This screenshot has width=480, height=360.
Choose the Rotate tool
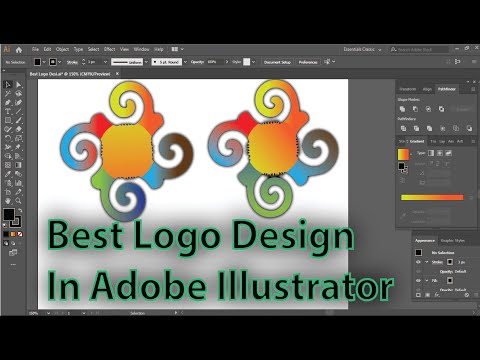pyautogui.click(x=8, y=138)
